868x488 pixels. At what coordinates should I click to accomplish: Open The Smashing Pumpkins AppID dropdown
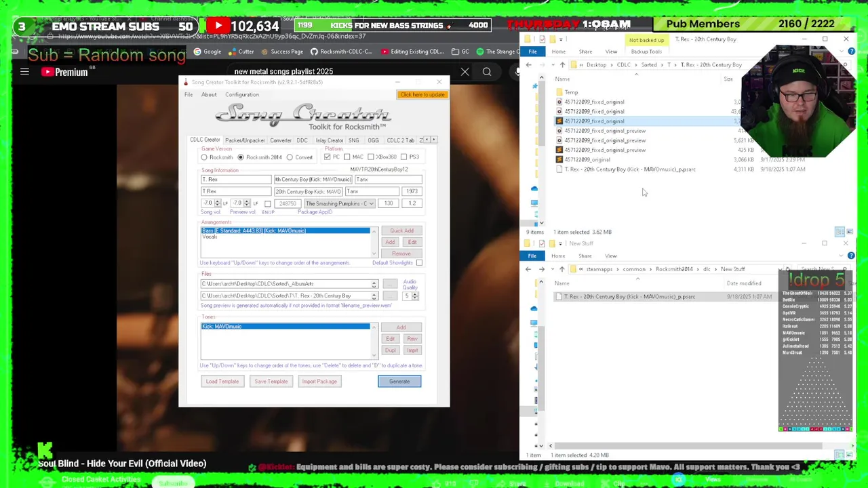pos(372,204)
